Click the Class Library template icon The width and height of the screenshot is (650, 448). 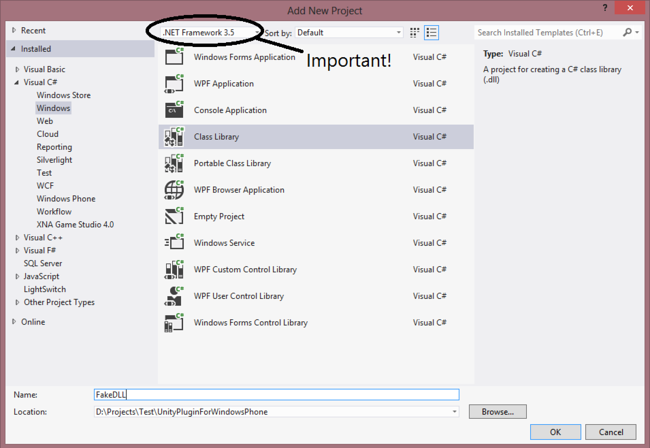[174, 136]
